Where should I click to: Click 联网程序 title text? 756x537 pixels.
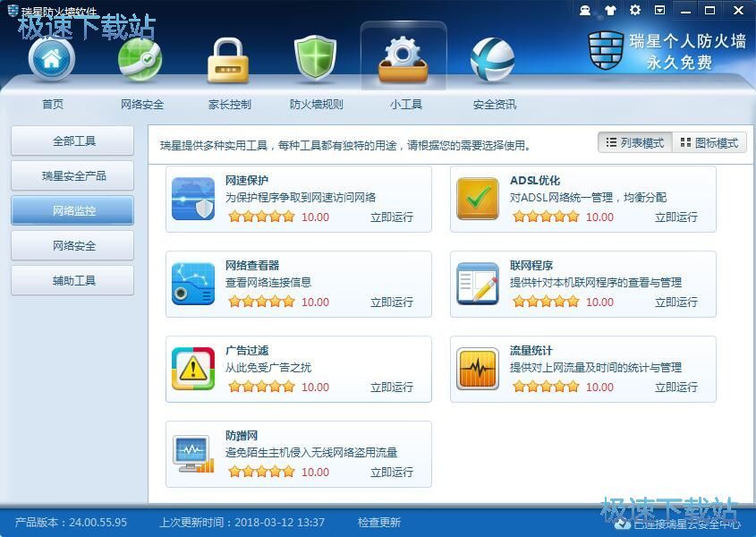(x=531, y=265)
